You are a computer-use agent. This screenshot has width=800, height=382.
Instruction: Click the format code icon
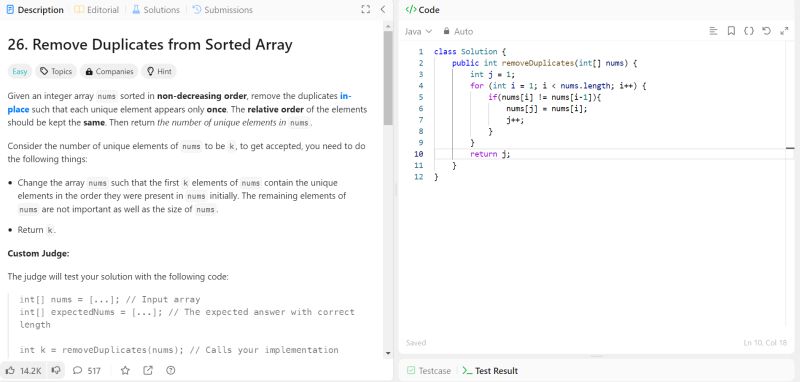713,31
